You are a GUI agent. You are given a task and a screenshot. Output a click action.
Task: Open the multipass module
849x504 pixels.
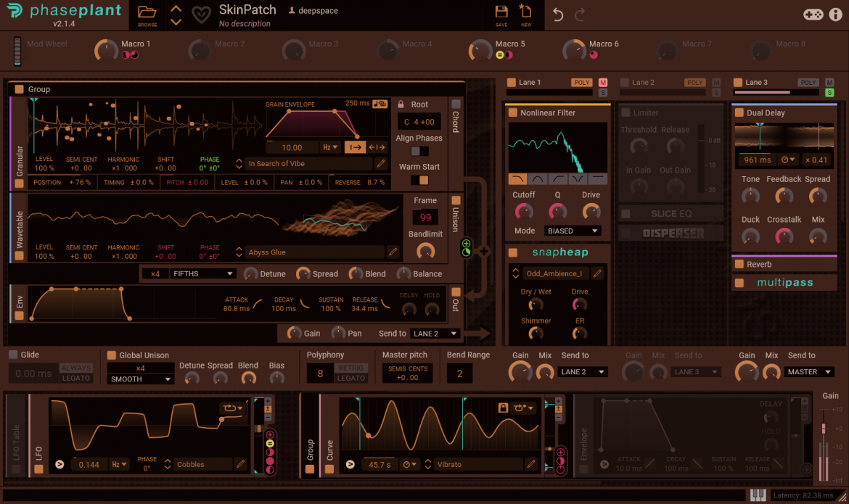(x=784, y=282)
